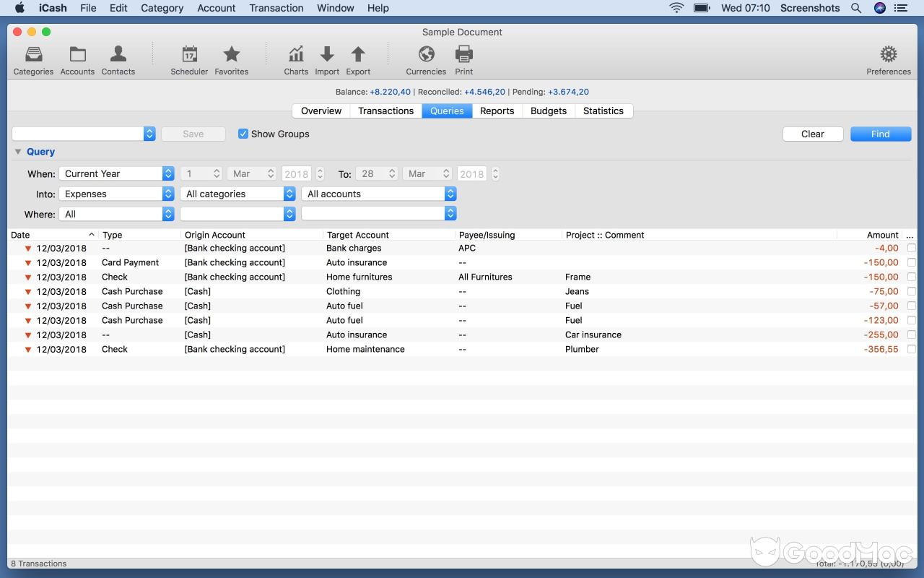The width and height of the screenshot is (924, 578).
Task: Switch to the Budgets tab
Action: click(548, 111)
